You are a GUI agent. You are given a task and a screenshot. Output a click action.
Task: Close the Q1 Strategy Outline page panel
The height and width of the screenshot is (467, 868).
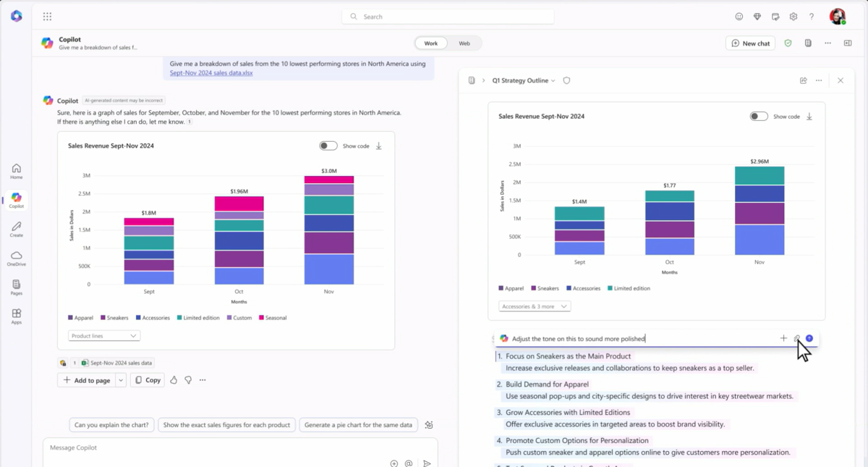(x=841, y=80)
